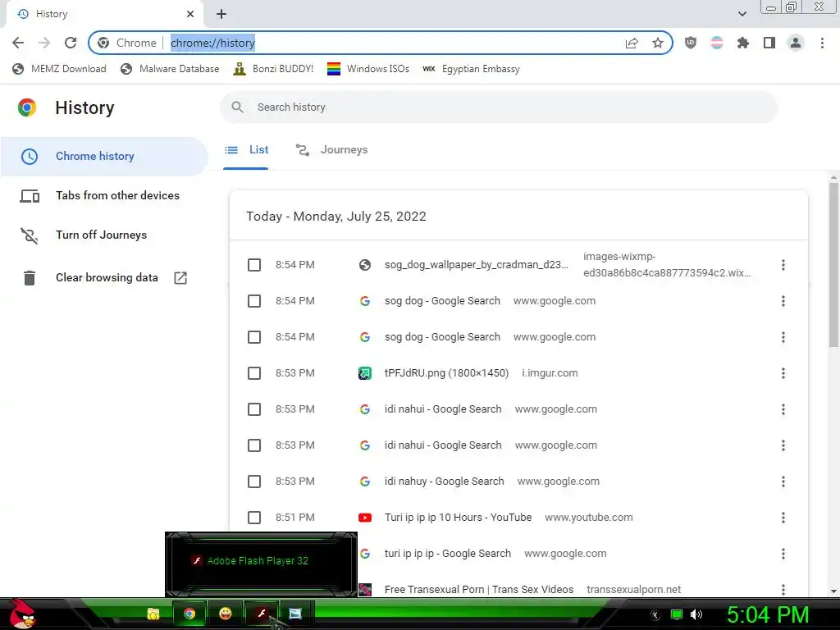Viewport: 840px width, 630px height.
Task: Check the sog_dog_wallpaper entry checkbox
Action: click(x=254, y=265)
